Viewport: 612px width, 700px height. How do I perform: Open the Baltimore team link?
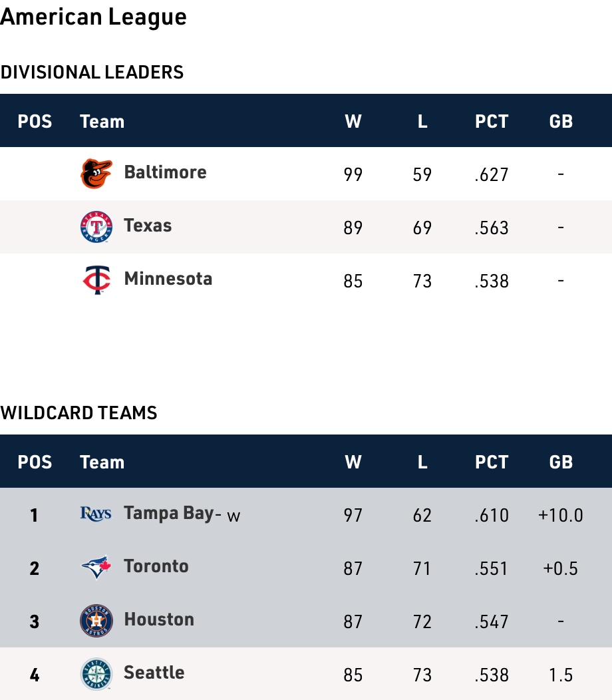165,172
